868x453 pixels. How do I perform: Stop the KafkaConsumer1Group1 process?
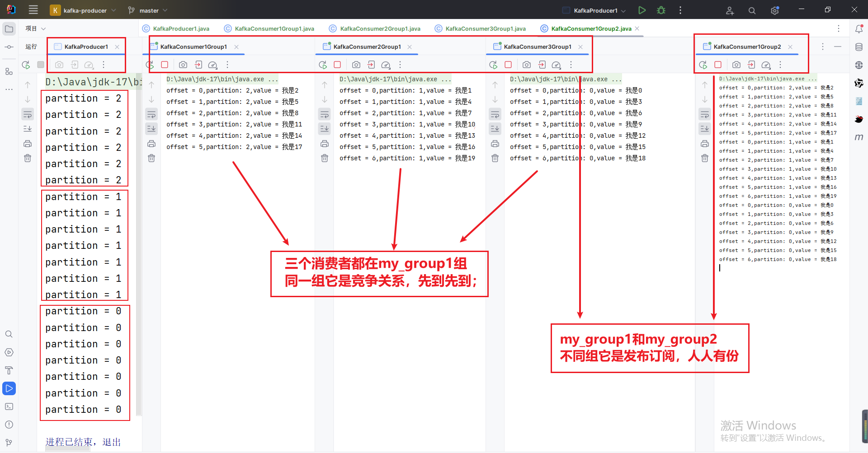point(165,65)
